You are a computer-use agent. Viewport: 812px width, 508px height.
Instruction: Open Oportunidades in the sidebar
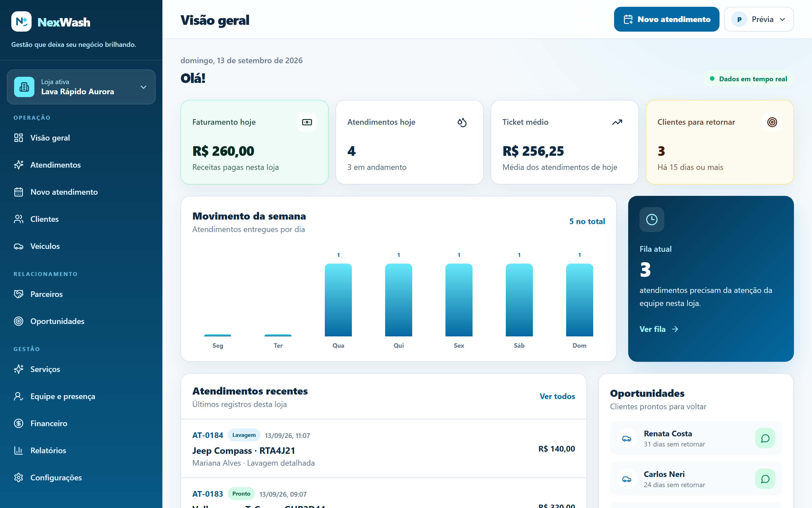tap(81, 321)
